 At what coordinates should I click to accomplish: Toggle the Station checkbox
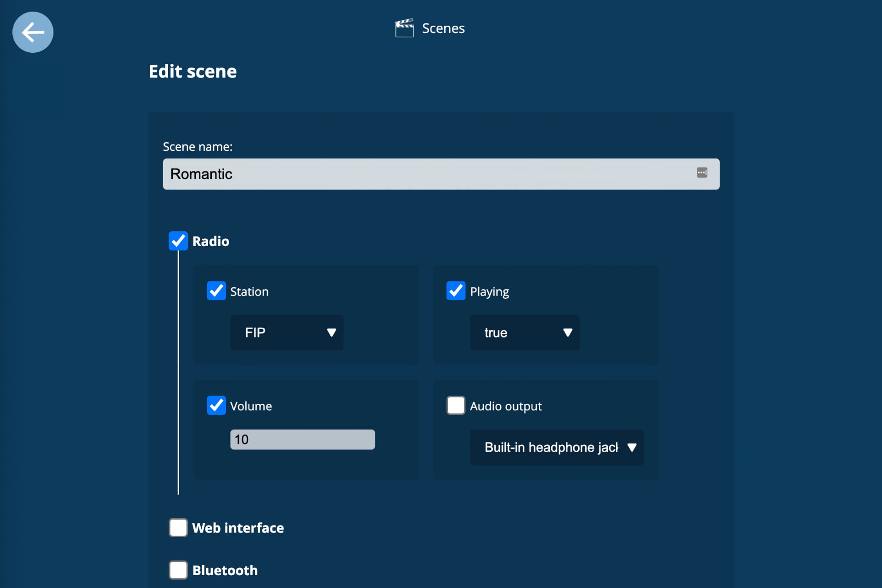(x=216, y=291)
